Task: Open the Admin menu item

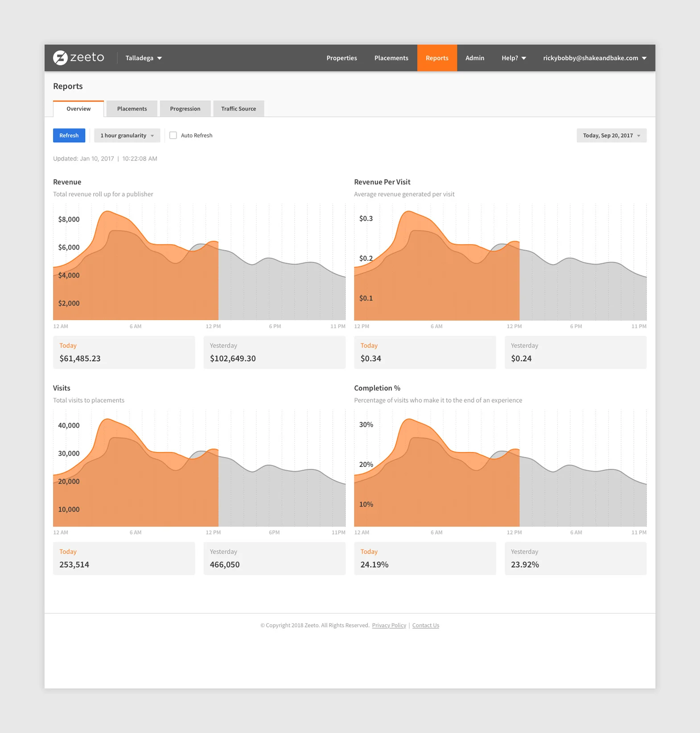Action: [475, 58]
